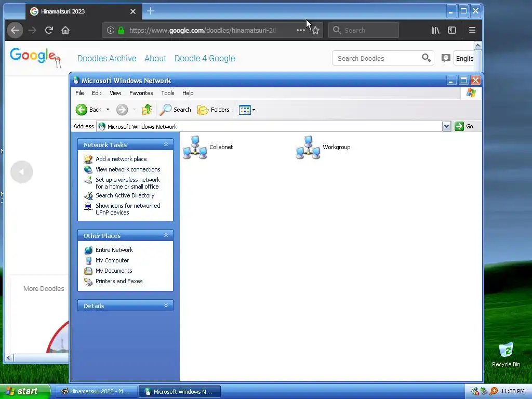Collapse the Network Tasks panel
Screen dimensions: 532x399
166,144
